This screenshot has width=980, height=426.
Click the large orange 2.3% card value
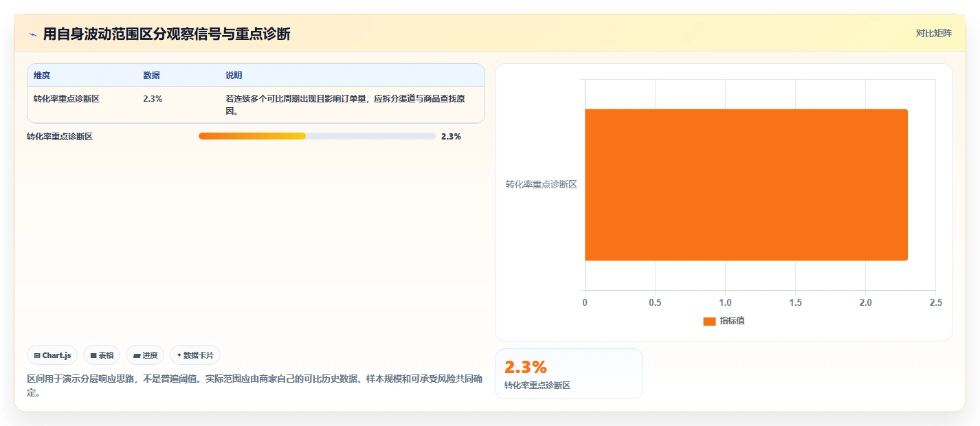point(526,368)
